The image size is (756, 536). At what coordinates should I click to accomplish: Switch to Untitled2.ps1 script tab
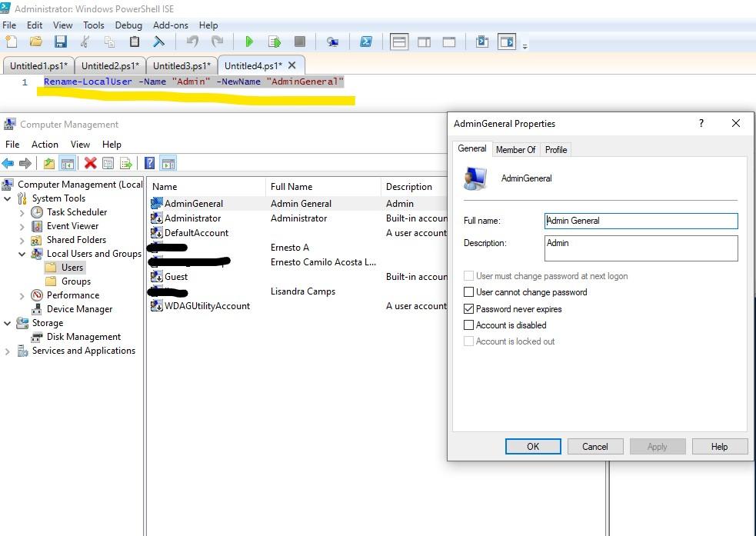[110, 65]
